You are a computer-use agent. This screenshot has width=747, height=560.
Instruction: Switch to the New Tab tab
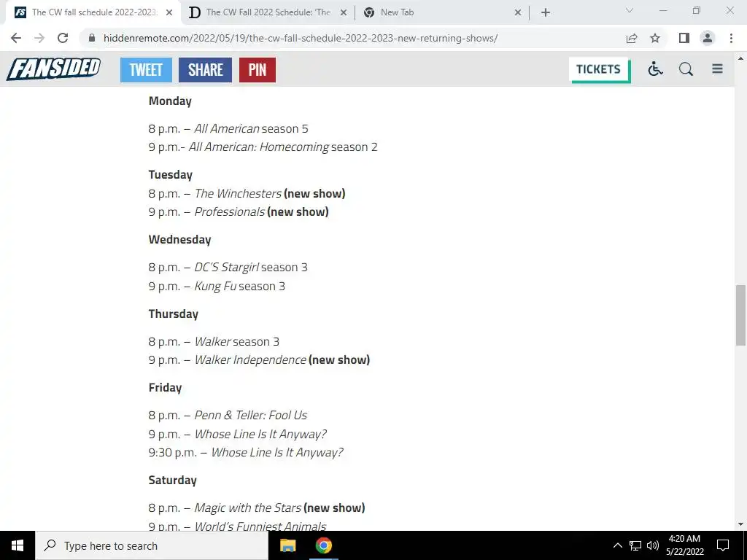(443, 12)
